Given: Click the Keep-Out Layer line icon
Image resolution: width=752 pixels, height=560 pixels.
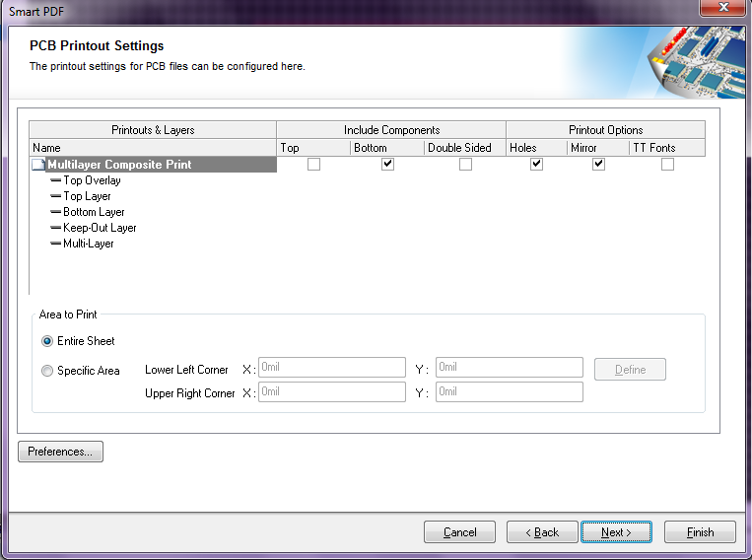Looking at the screenshot, I should pos(55,228).
